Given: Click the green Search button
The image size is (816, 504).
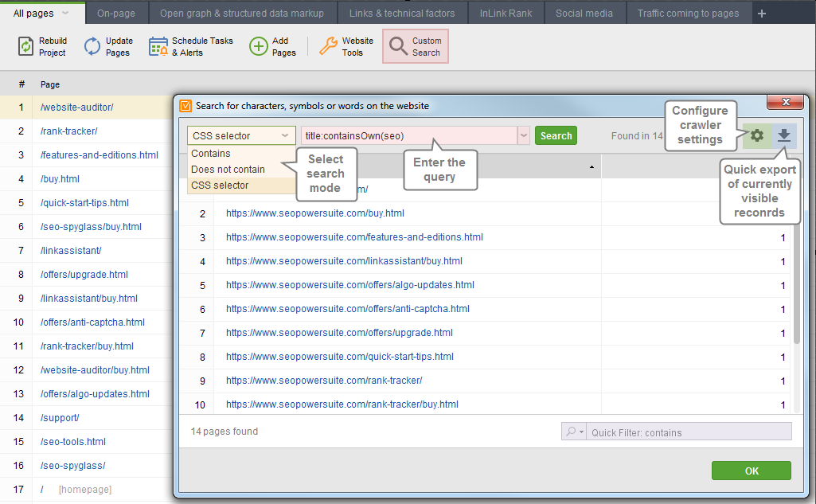Looking at the screenshot, I should (556, 136).
